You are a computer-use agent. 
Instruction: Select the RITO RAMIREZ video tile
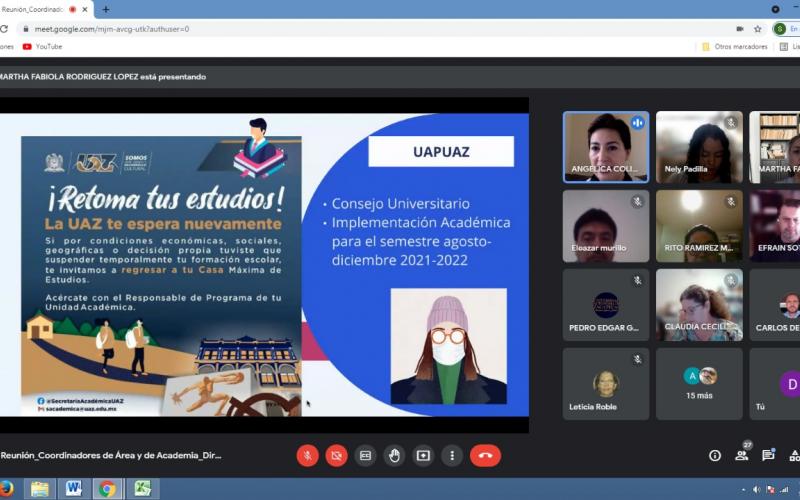(x=699, y=226)
